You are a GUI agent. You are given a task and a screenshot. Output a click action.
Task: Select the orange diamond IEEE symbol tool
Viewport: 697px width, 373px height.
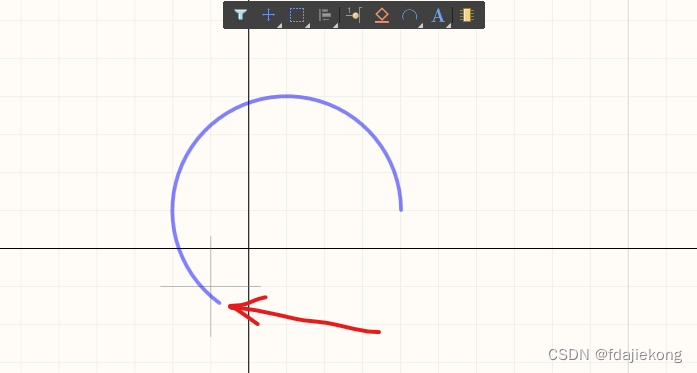click(382, 16)
